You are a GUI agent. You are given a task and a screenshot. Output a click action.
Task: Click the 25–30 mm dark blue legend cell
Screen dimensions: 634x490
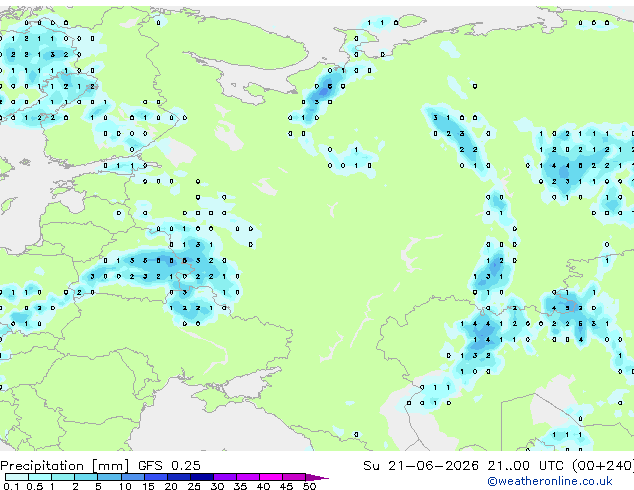pyautogui.click(x=201, y=477)
